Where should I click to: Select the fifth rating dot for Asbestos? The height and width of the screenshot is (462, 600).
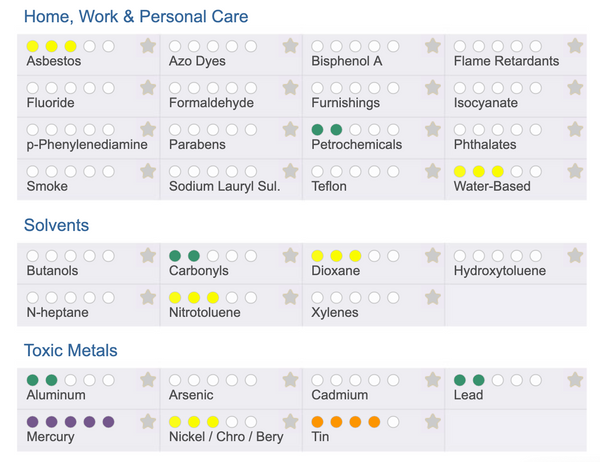tap(108, 46)
